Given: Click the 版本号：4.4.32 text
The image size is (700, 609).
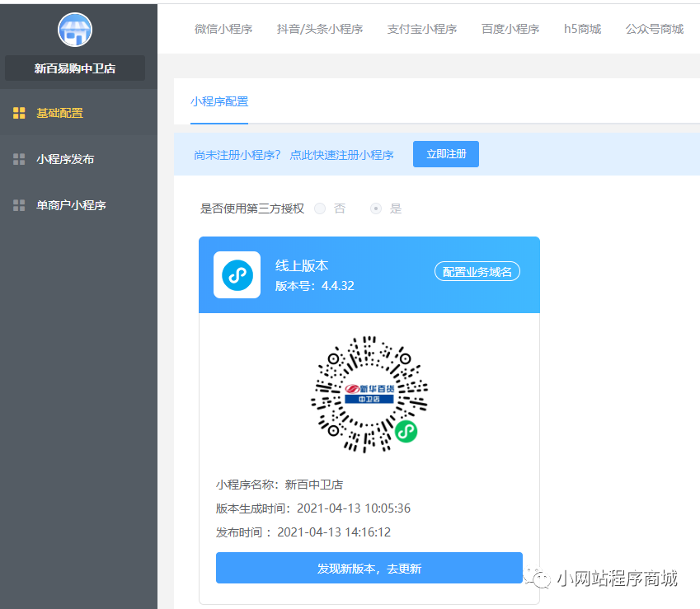Looking at the screenshot, I should [x=315, y=286].
